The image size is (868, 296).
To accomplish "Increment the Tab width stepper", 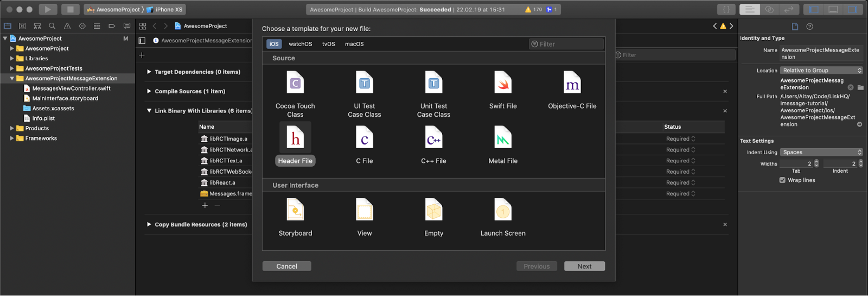I will 816,162.
